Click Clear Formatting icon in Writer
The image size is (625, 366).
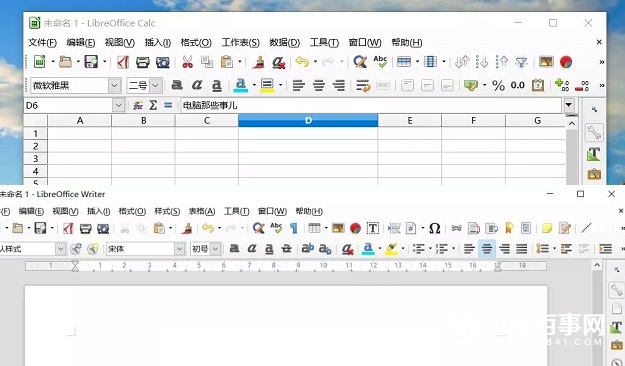coord(347,249)
